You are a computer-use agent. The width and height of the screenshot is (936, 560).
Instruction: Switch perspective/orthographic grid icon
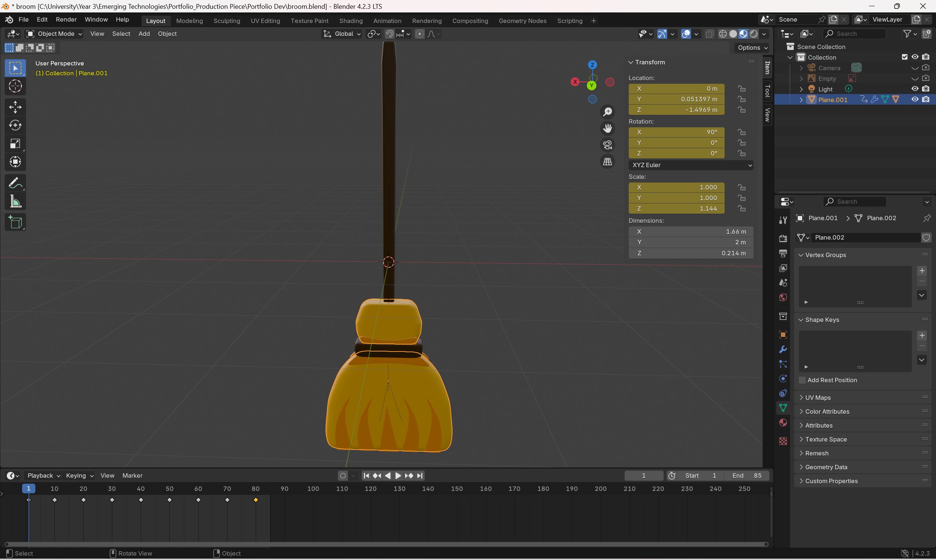(608, 162)
